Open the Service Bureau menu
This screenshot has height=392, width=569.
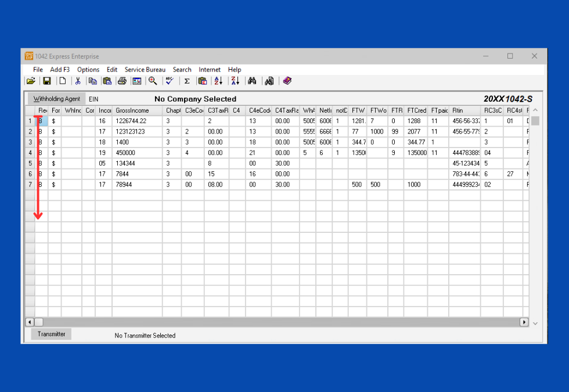click(145, 70)
